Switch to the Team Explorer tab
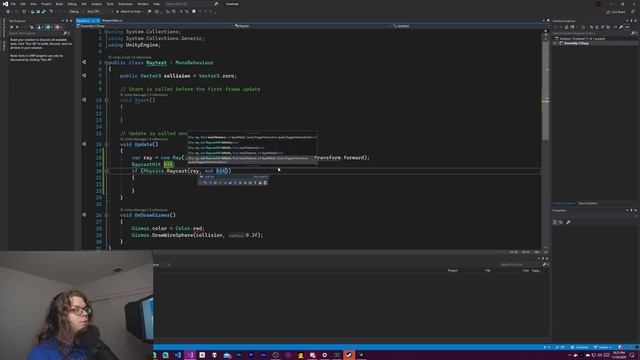Image resolution: width=640 pixels, height=360 pixels. tap(588, 203)
